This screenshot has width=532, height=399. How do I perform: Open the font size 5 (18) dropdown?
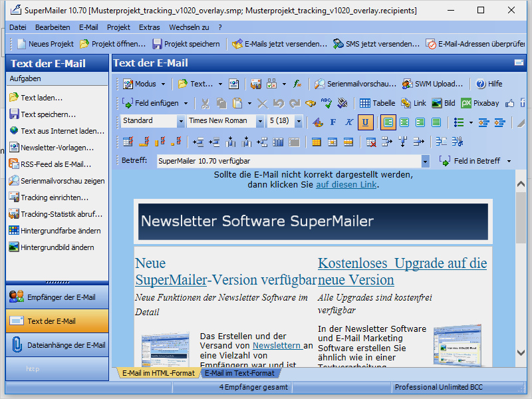point(299,121)
